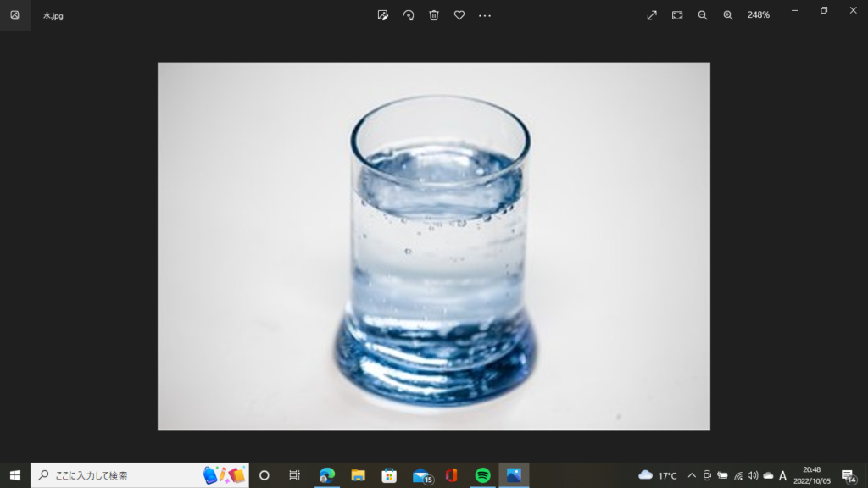The width and height of the screenshot is (868, 488).
Task: Click OneDrive cloud icon in tray
Action: 768,475
